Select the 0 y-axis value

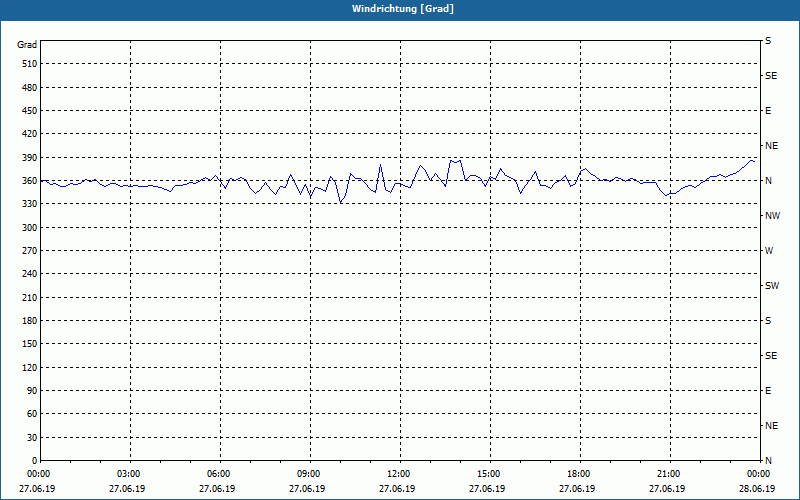[x=35, y=461]
